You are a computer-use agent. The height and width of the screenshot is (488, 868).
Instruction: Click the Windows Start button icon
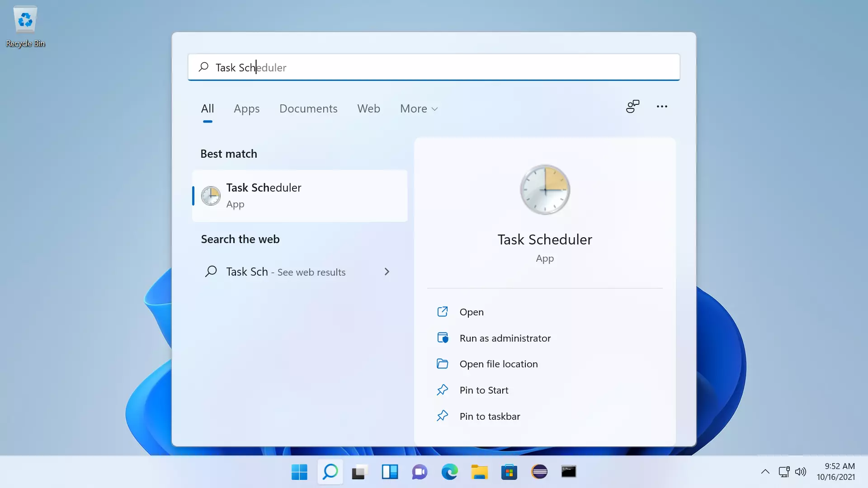(299, 471)
